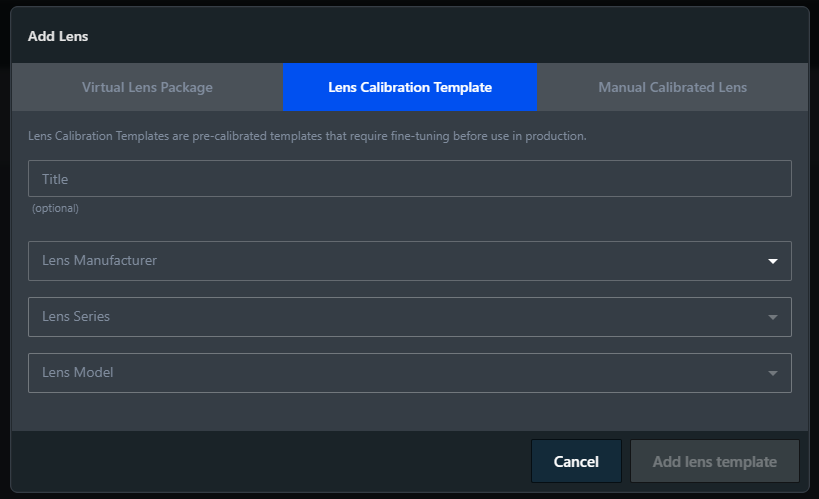Click the "Title" placeholder text
Image resolution: width=819 pixels, height=499 pixels.
coord(55,179)
